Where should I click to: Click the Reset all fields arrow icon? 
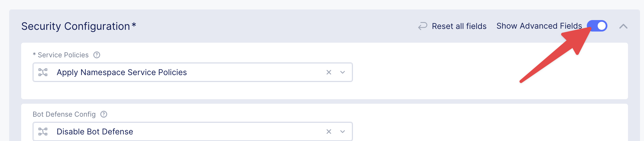(x=423, y=26)
